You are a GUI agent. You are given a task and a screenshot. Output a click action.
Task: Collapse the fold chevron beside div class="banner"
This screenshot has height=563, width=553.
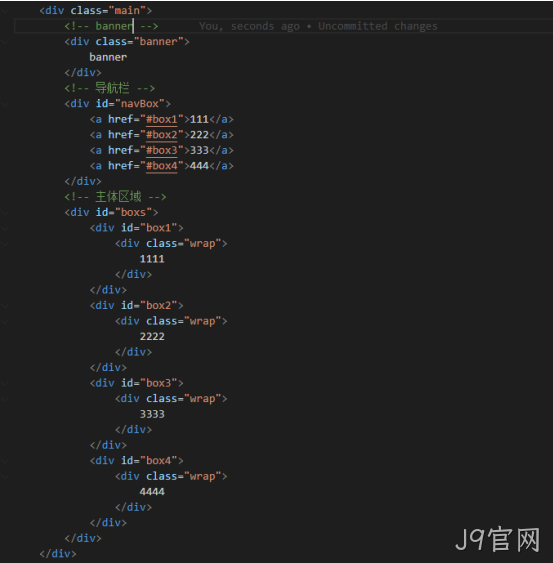[x=5, y=42]
